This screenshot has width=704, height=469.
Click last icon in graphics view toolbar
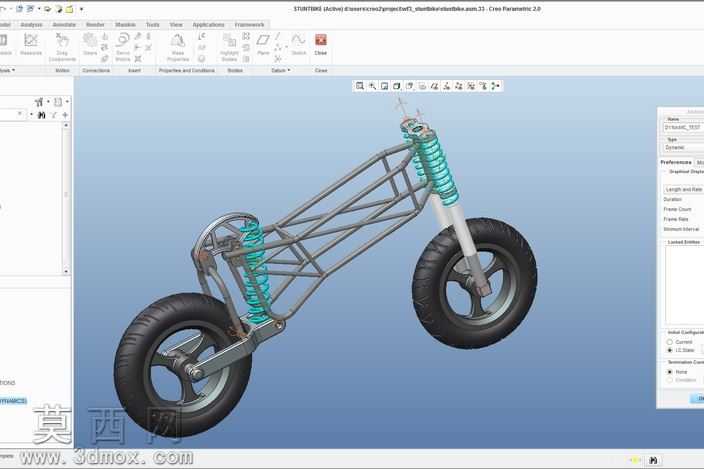[495, 86]
